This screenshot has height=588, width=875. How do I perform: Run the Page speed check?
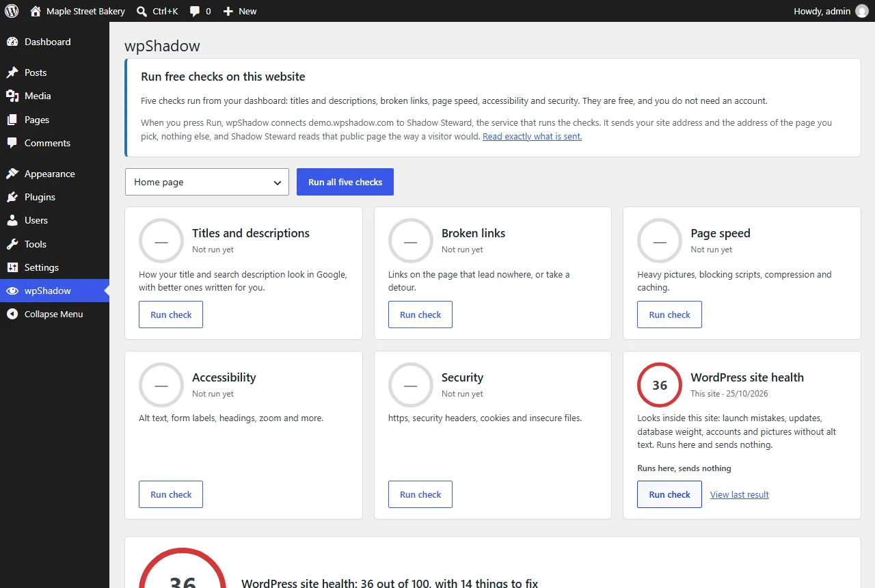[x=669, y=315]
